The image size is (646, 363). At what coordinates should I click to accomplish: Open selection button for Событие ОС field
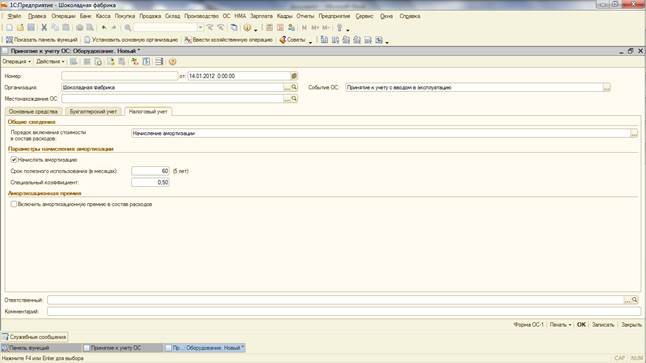pyautogui.click(x=606, y=87)
